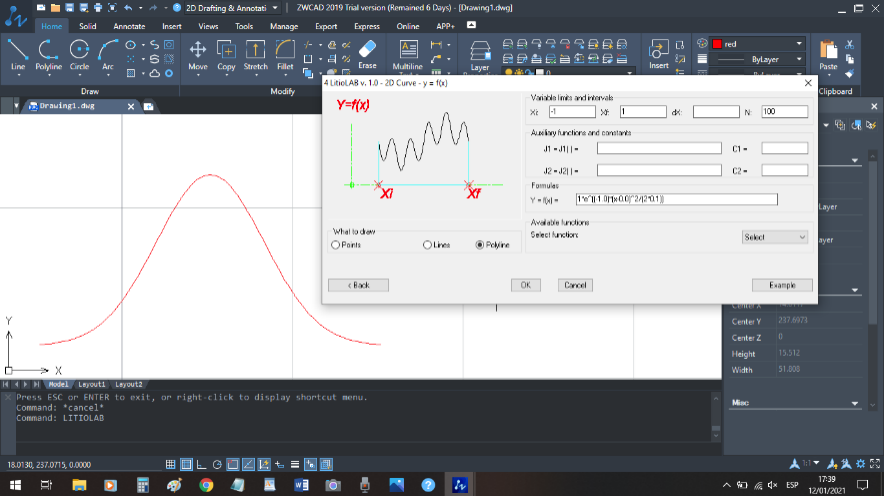Open the Select function dropdown
Viewport: 884px width, 498px height.
pos(775,237)
